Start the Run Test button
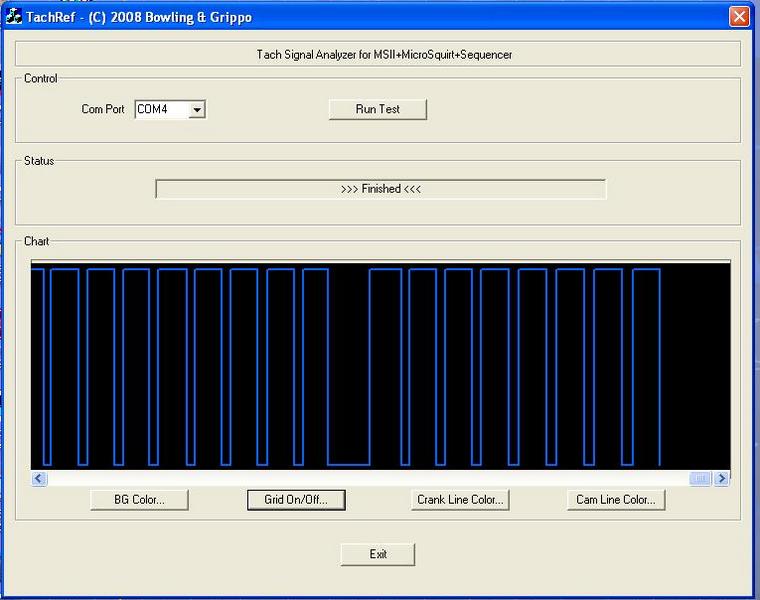The image size is (760, 600). pos(378,109)
